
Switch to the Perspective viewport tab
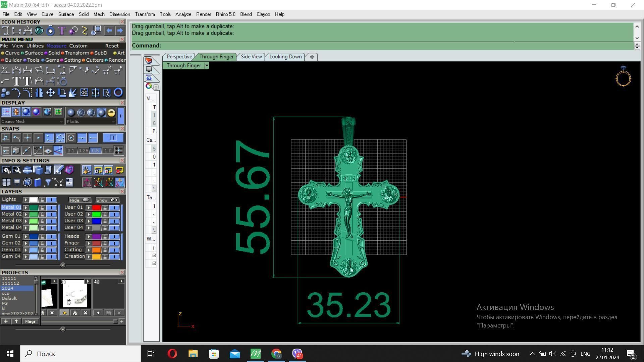[179, 57]
